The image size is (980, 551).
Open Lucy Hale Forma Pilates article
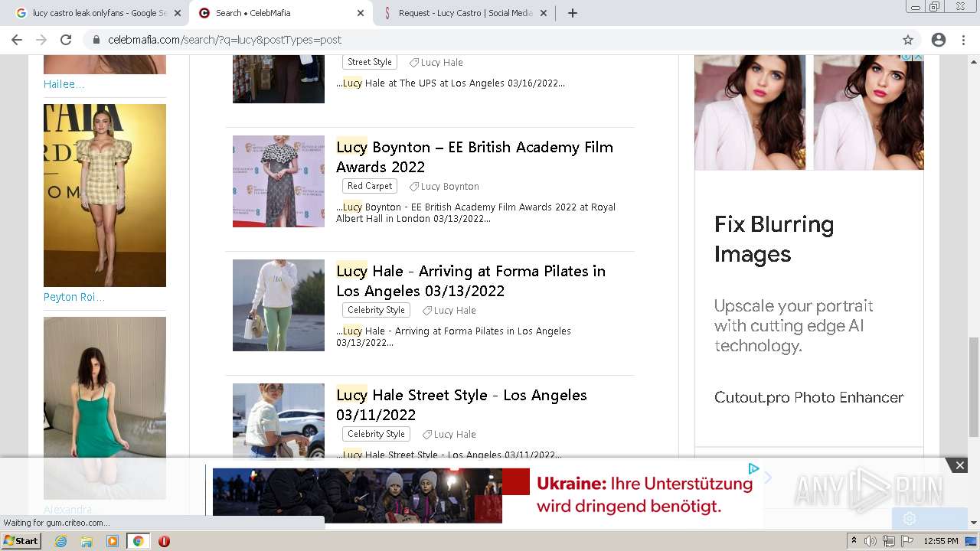point(471,281)
